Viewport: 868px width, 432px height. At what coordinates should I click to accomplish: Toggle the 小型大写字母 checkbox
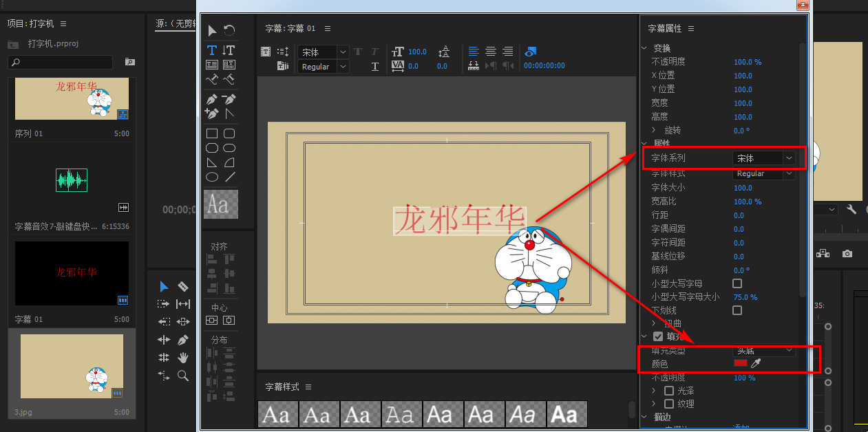coord(737,283)
